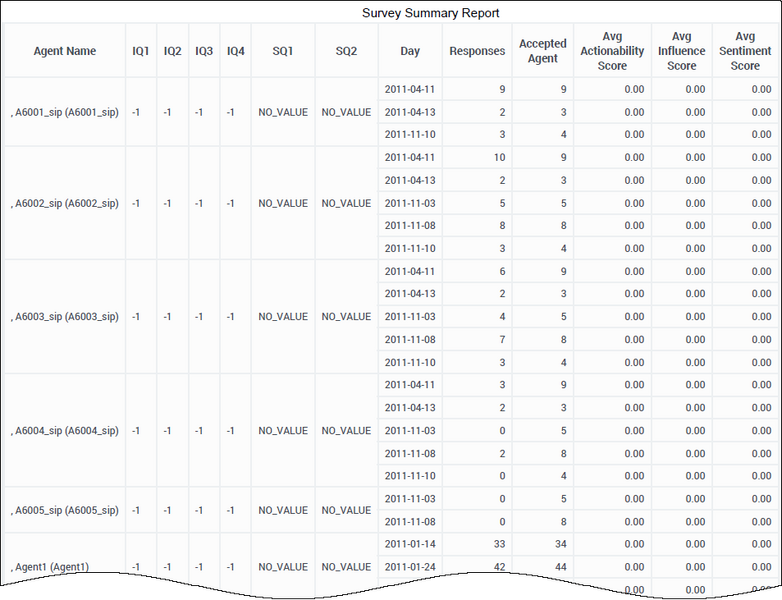782x600 pixels.
Task: Click the Avg Actionability Score header
Action: tap(612, 51)
